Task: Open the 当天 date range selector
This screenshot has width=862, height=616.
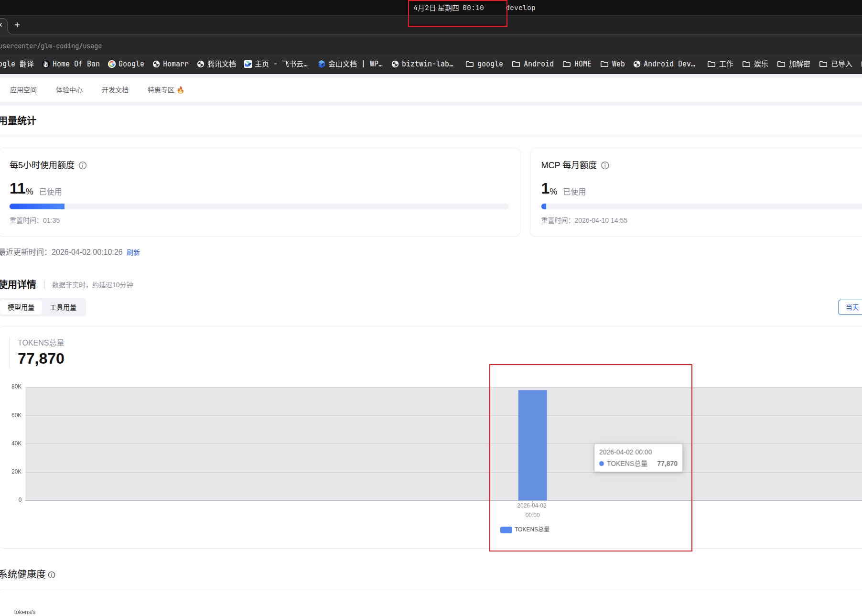Action: tap(851, 307)
